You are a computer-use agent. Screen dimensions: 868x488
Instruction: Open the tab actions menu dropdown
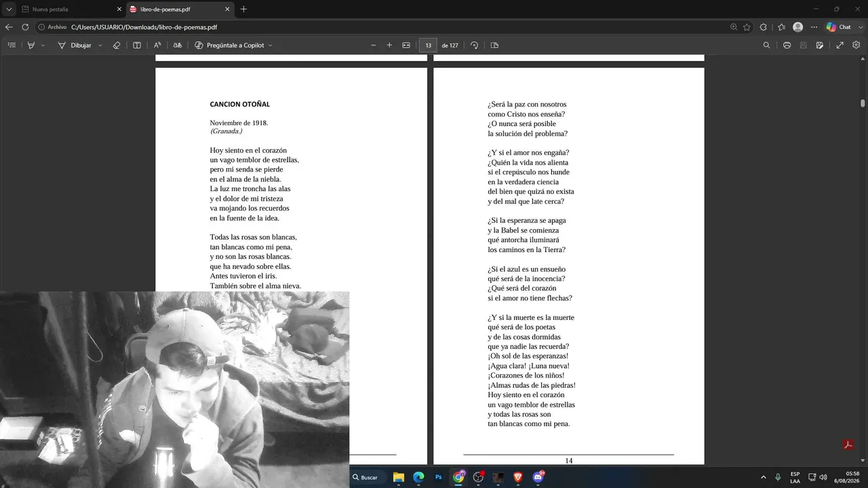9,9
